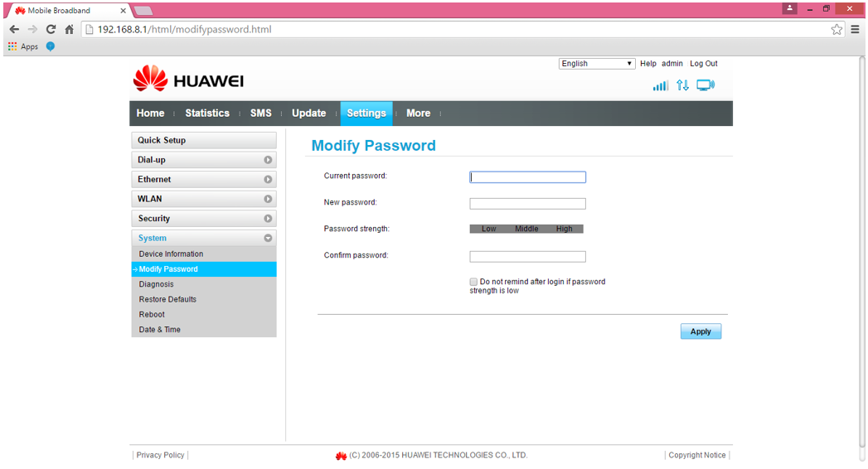
Task: Open the English language dropdown
Action: (x=597, y=64)
